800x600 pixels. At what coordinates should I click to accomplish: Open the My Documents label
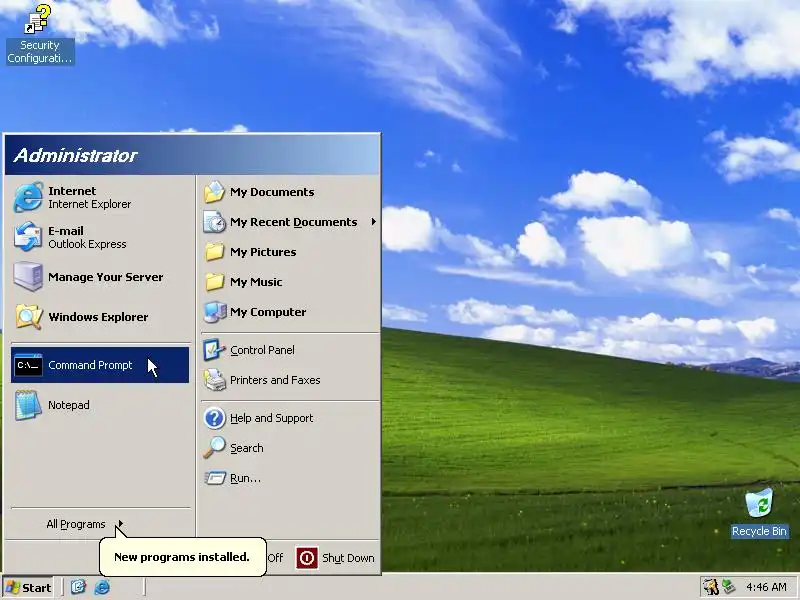[272, 192]
